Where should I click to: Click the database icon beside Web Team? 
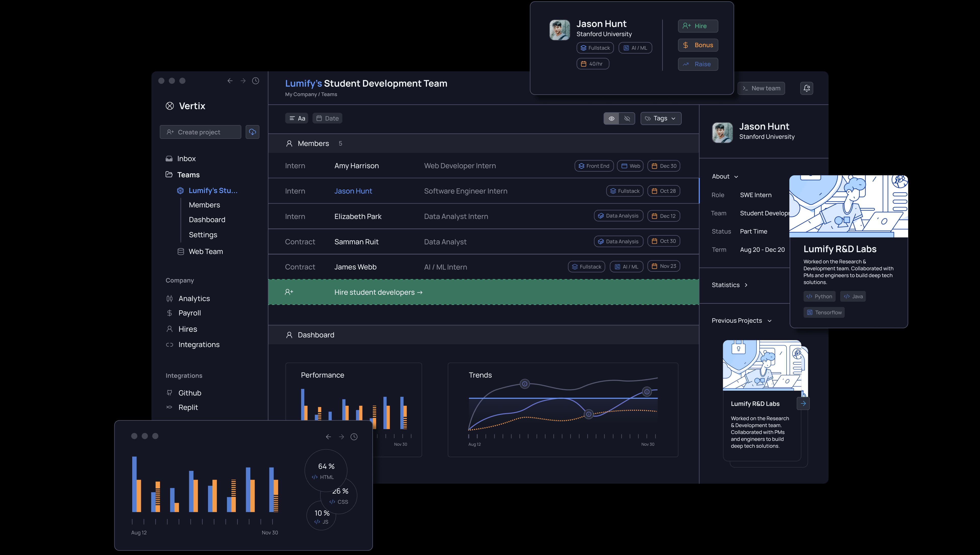click(181, 252)
